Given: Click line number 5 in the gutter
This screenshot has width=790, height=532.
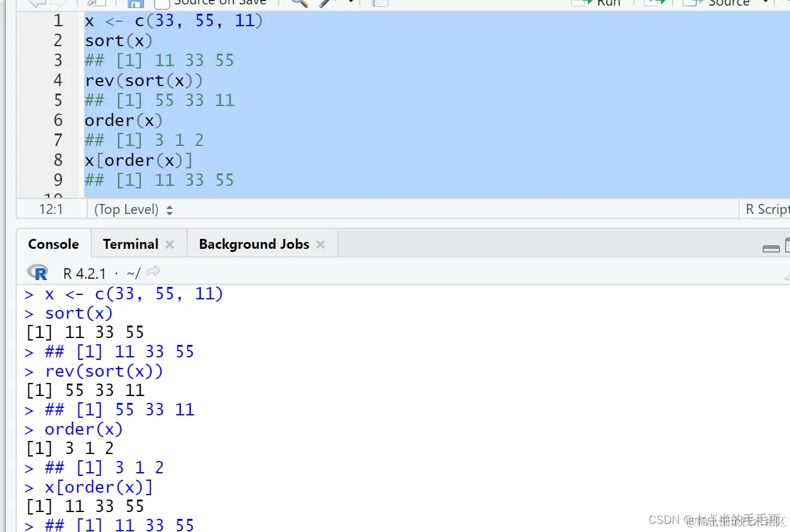Looking at the screenshot, I should [x=58, y=100].
